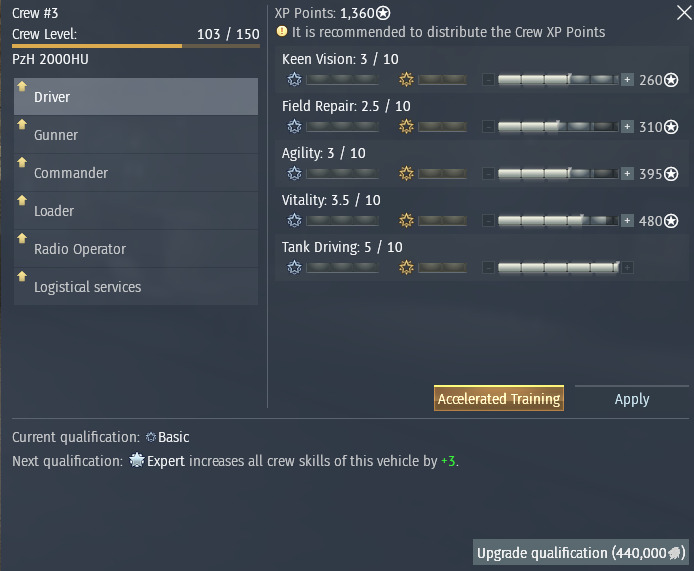694x571 pixels.
Task: Click the Accelerated Training button
Action: click(499, 398)
